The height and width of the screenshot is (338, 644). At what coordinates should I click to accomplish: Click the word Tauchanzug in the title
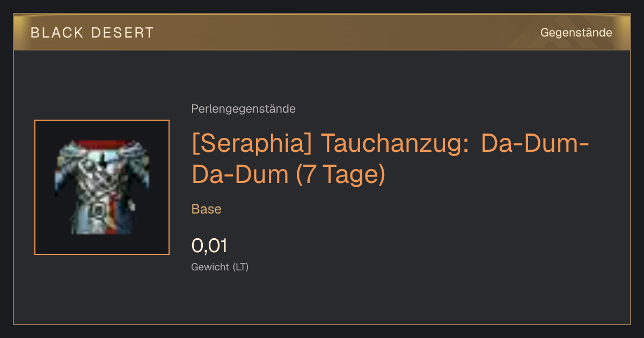click(x=396, y=144)
